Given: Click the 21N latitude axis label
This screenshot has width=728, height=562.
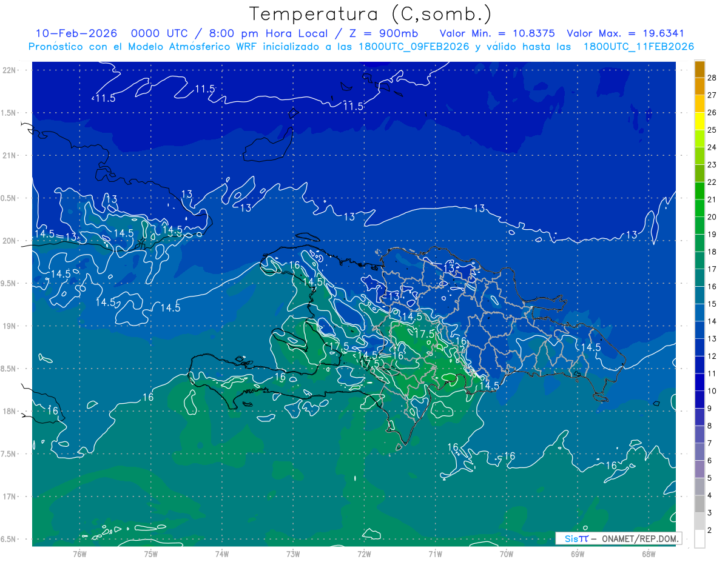Looking at the screenshot, I should tap(10, 155).
